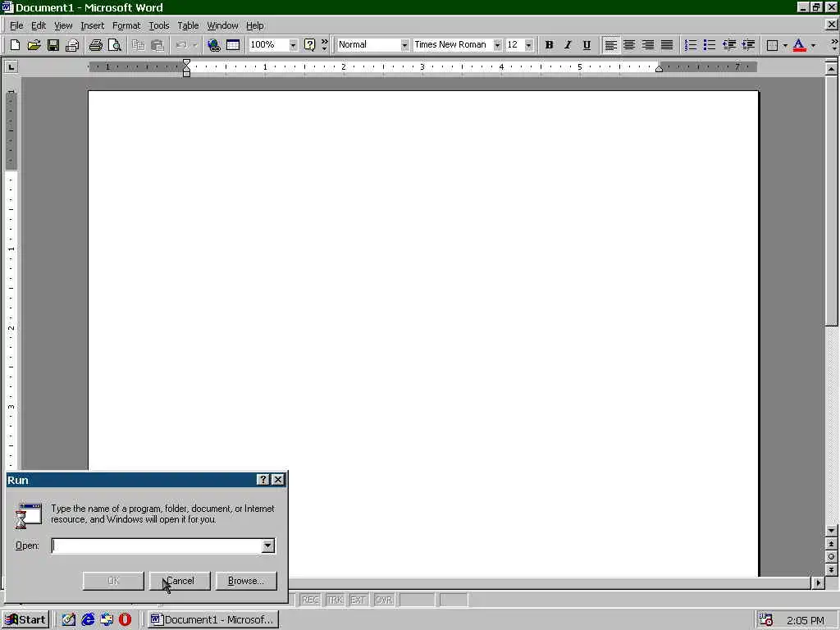The height and width of the screenshot is (630, 840).
Task: Open the View menu
Action: [63, 25]
